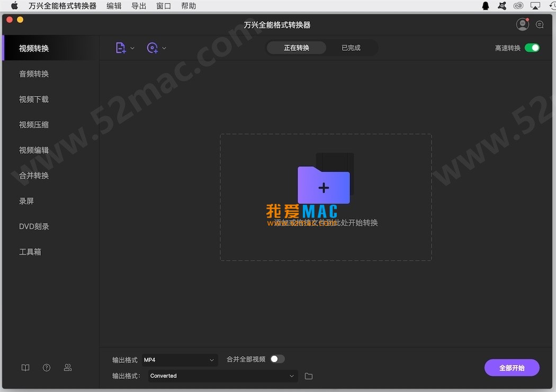
Task: Click the add file icon
Action: tap(121, 48)
